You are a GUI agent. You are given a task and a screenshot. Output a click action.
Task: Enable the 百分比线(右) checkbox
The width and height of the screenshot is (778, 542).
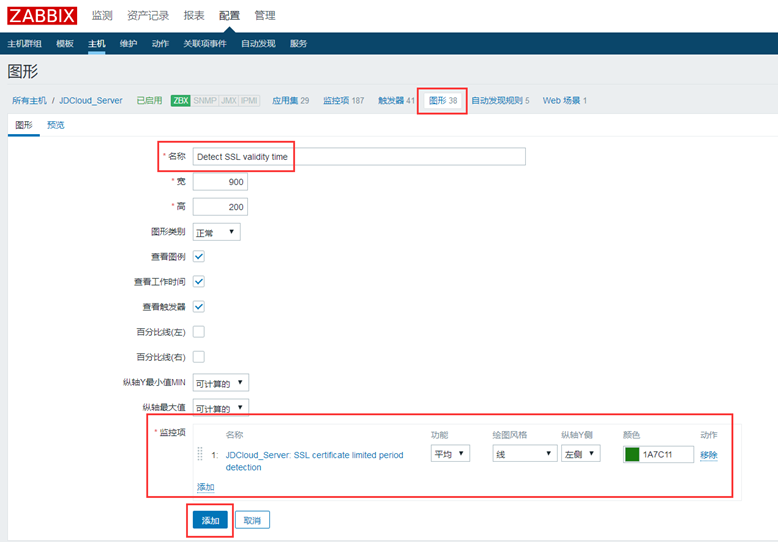(198, 357)
